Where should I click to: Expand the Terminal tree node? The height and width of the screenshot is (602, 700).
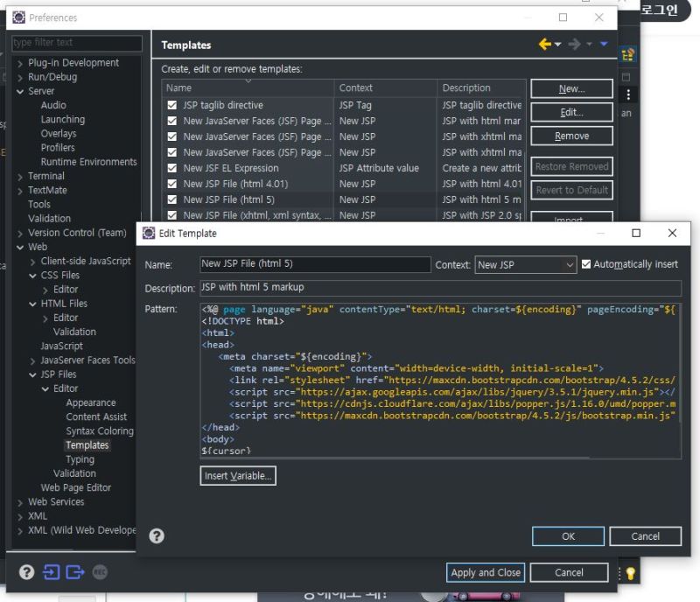(20, 177)
